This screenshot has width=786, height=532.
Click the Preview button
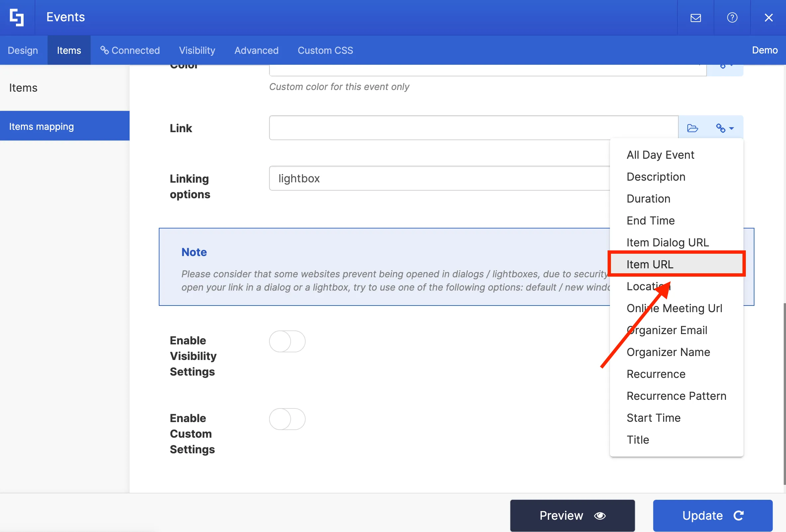click(x=572, y=515)
